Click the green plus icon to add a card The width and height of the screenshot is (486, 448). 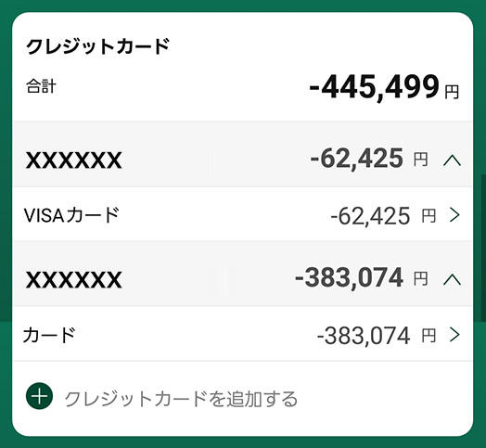click(x=39, y=396)
